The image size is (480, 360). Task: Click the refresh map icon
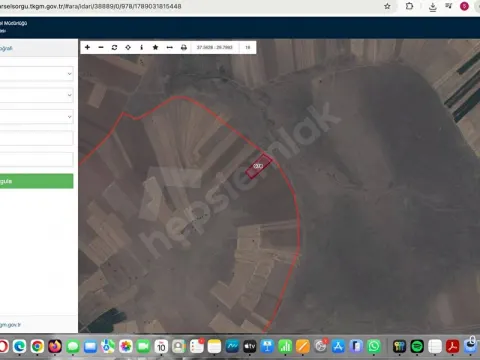[x=114, y=47]
